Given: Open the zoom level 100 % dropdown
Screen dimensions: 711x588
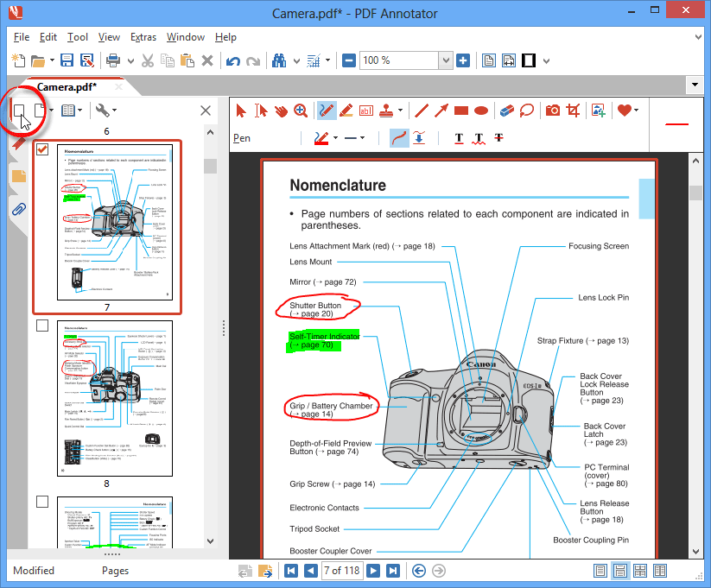Looking at the screenshot, I should click(x=445, y=60).
